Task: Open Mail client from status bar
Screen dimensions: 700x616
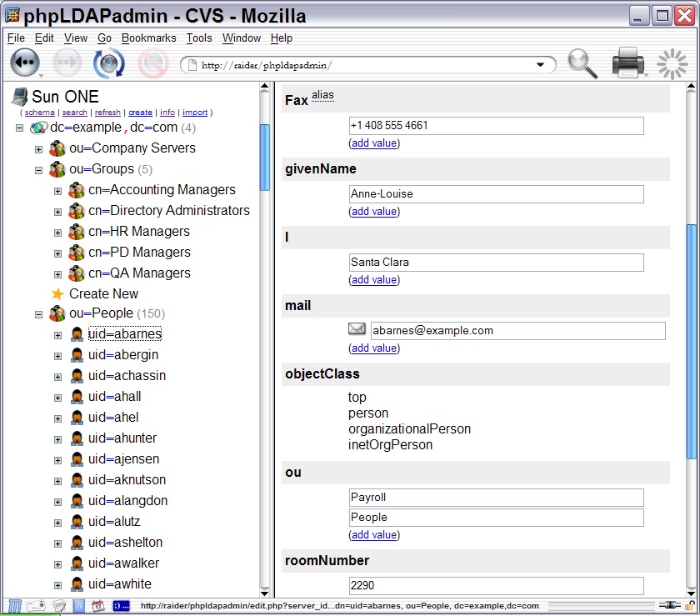Action: click(37, 606)
